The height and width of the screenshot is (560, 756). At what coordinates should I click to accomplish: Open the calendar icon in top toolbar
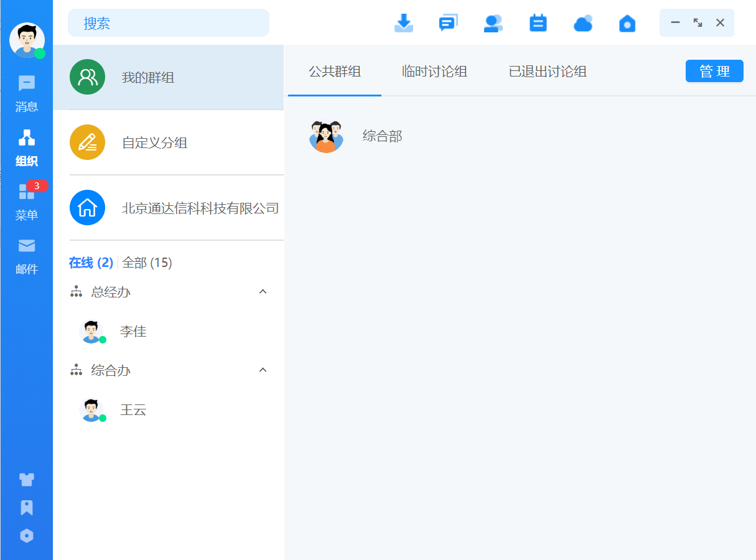pos(538,23)
